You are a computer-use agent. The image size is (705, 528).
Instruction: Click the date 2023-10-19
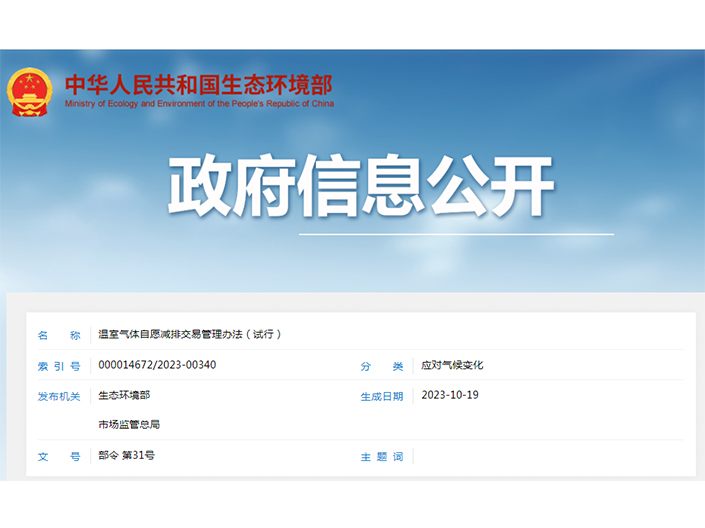click(450, 395)
